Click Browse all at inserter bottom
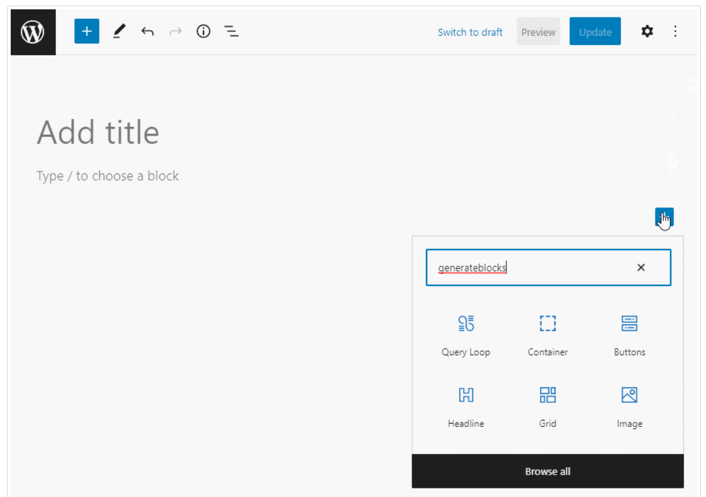The width and height of the screenshot is (706, 497). click(548, 471)
